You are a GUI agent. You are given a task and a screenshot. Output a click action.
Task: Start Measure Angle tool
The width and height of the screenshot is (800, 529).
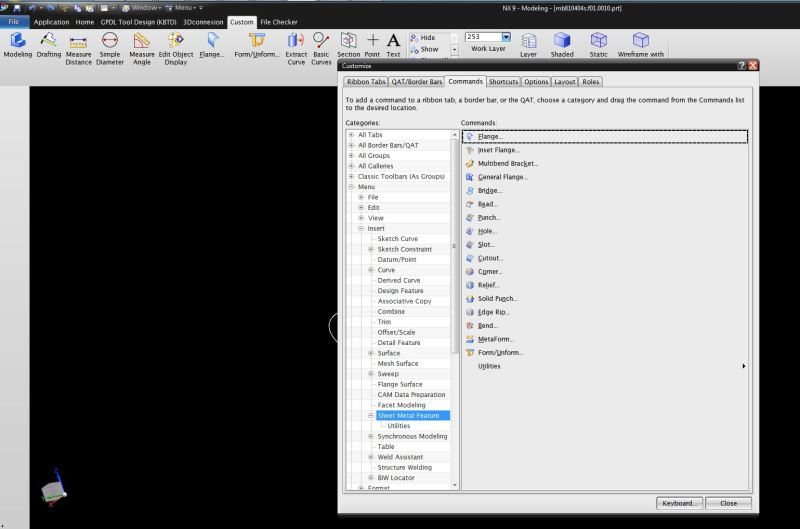coord(142,48)
